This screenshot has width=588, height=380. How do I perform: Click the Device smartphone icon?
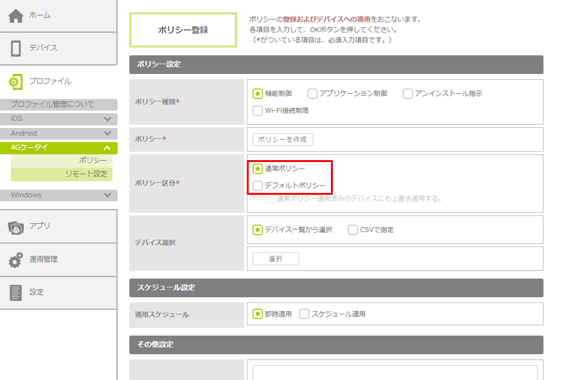[16, 48]
